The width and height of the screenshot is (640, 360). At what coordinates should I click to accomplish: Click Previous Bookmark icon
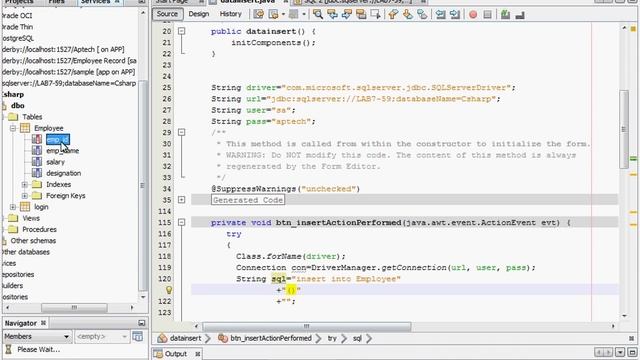pos(393,14)
